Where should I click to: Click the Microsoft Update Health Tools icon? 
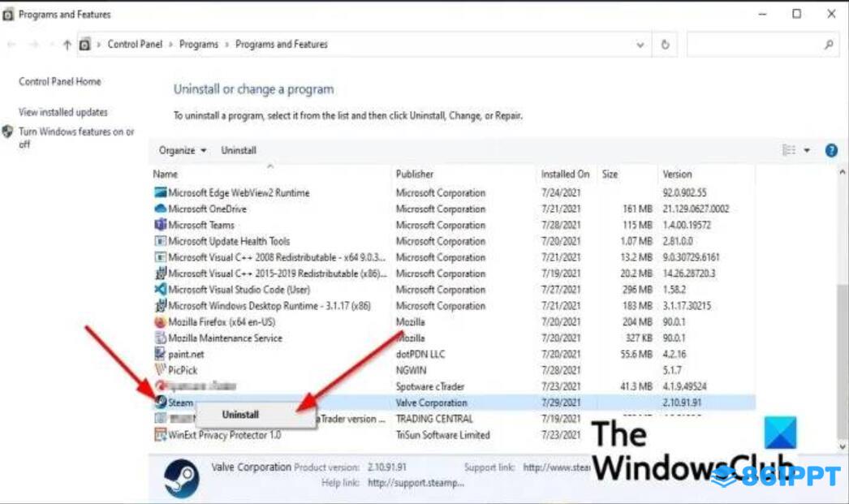pyautogui.click(x=160, y=241)
